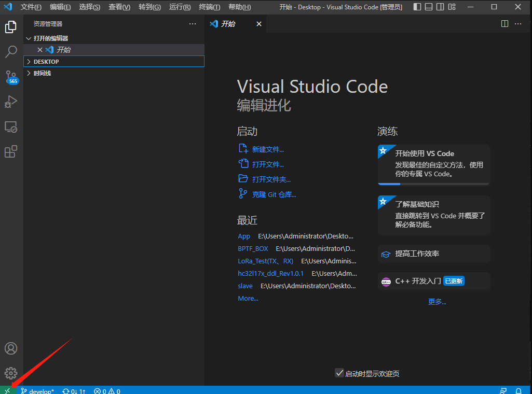Open the Manage gear icon

11,373
